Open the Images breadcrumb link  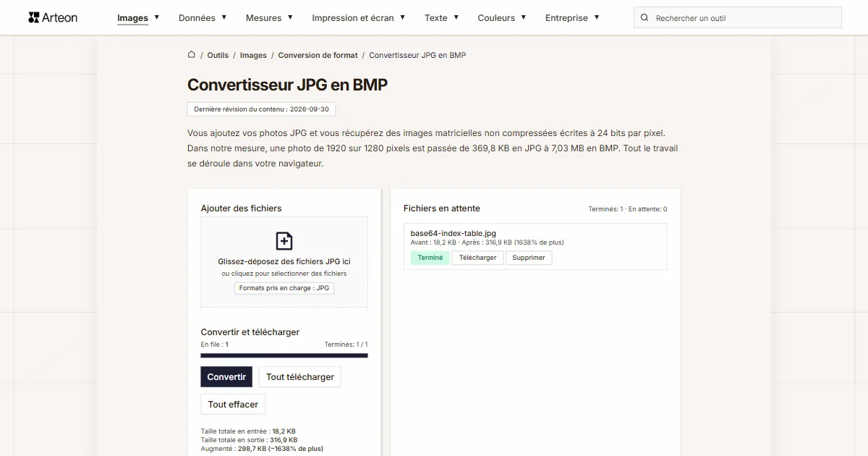click(x=253, y=55)
